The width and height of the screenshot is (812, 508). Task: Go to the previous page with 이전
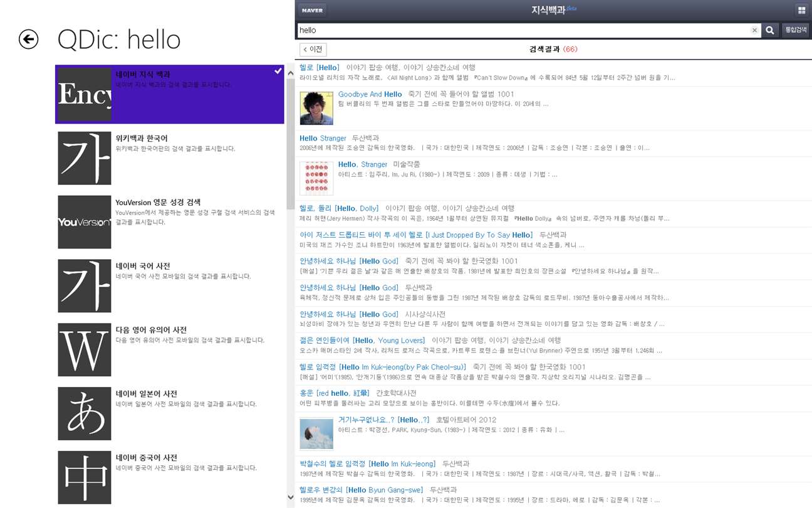(313, 49)
